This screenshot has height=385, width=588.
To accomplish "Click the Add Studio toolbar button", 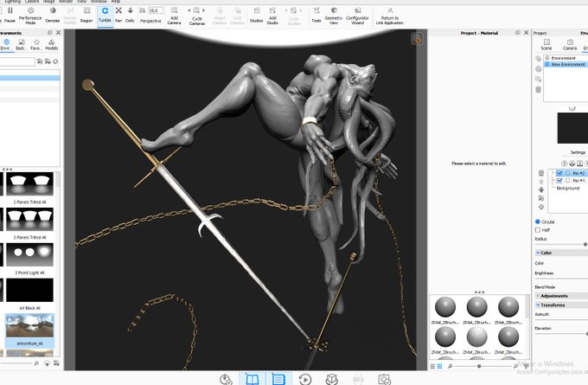I will click(x=272, y=16).
